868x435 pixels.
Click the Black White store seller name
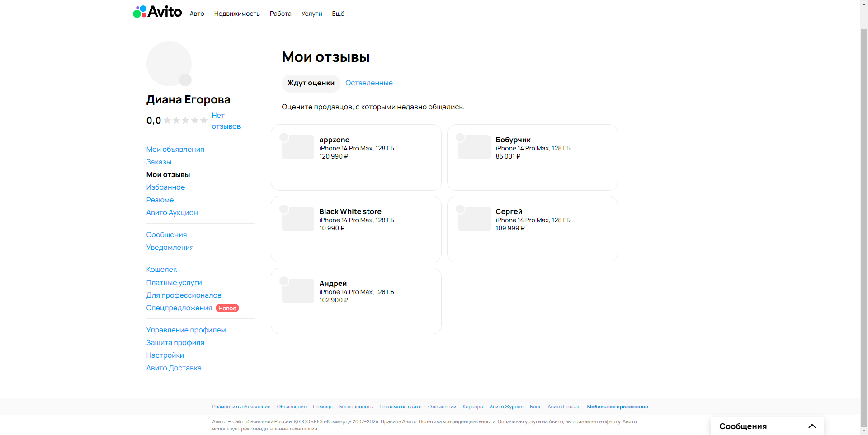coord(350,212)
